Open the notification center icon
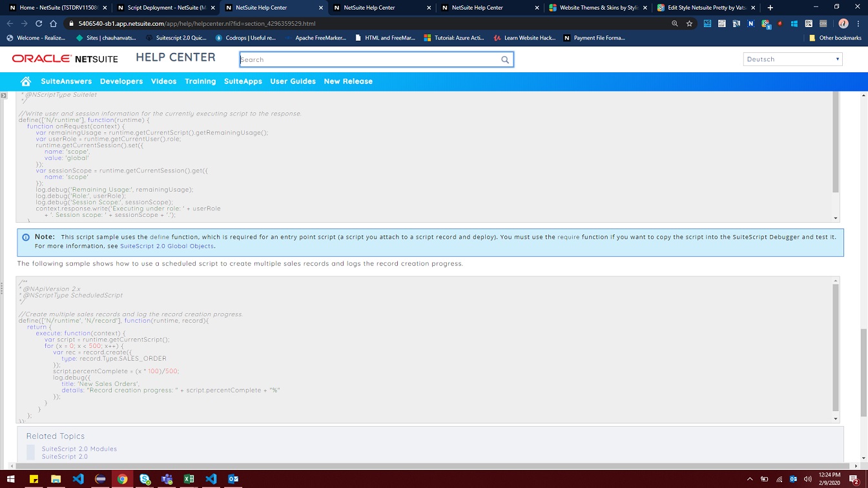This screenshot has height=488, width=868. pos(854,479)
